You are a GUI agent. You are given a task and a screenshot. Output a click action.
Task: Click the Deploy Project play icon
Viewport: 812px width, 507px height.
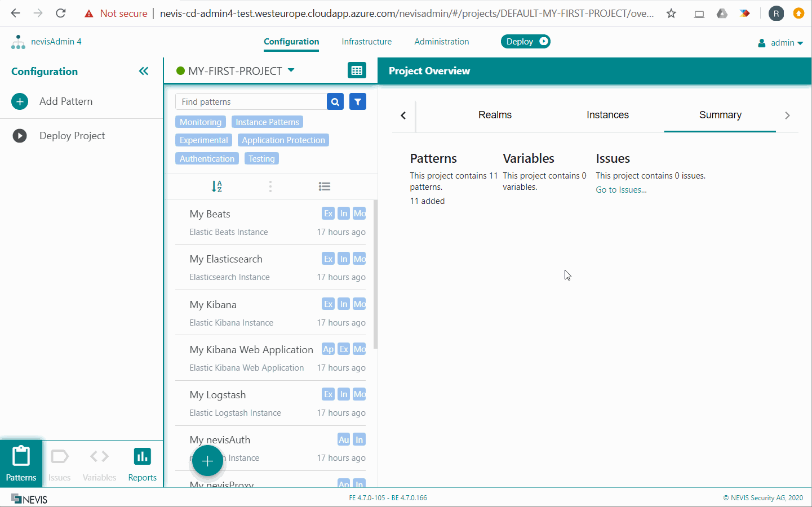20,136
